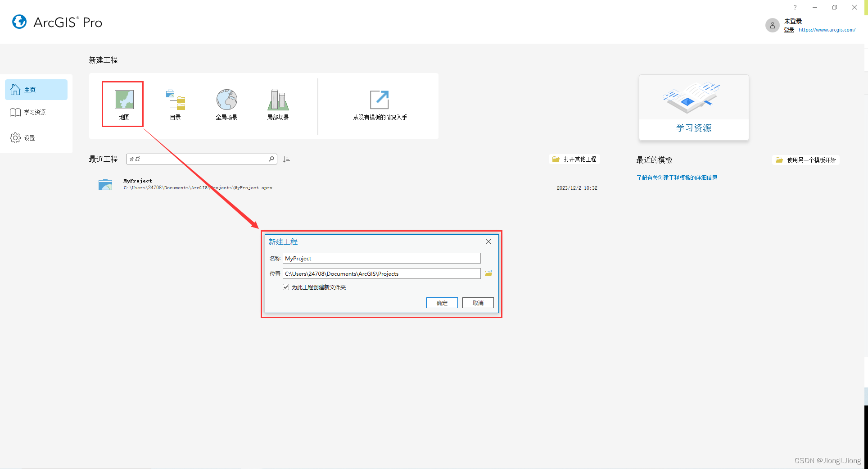Open the Home (主页) tab in sidebar
Screen dimensions: 868x469
[36, 90]
